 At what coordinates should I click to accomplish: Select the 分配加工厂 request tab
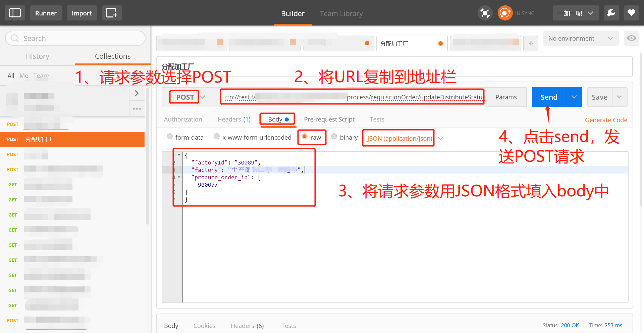(x=412, y=43)
